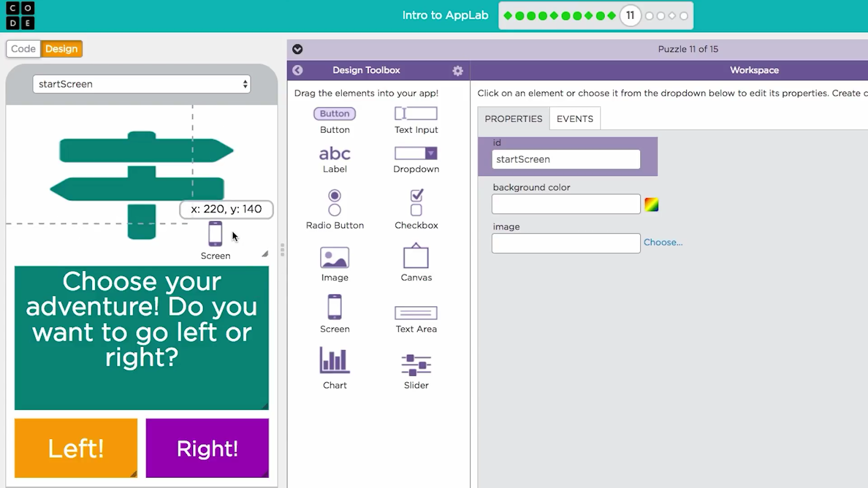Viewport: 868px width, 488px height.
Task: Select the Dropdown element in toolbox
Action: (x=416, y=153)
